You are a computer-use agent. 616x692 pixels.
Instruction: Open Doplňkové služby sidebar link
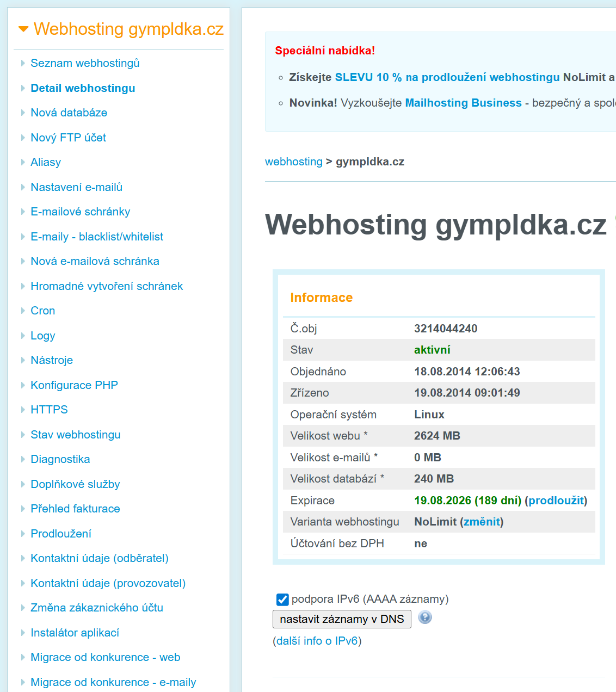(x=75, y=484)
